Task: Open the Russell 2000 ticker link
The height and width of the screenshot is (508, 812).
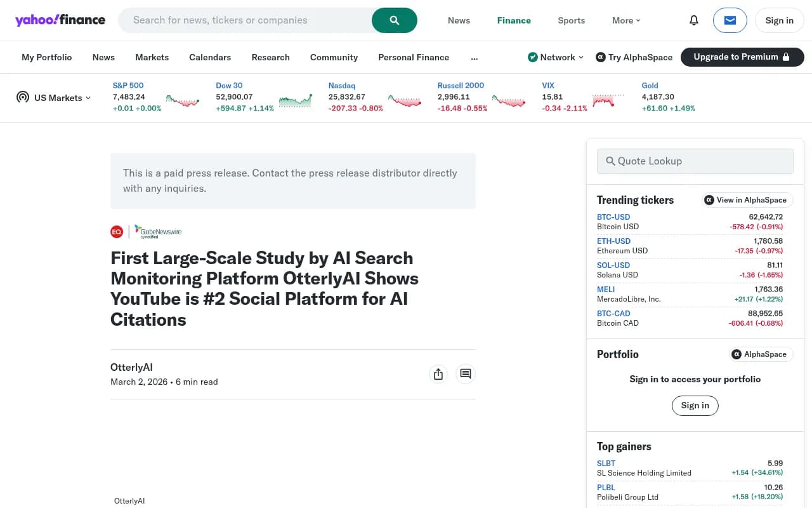Action: point(461,85)
